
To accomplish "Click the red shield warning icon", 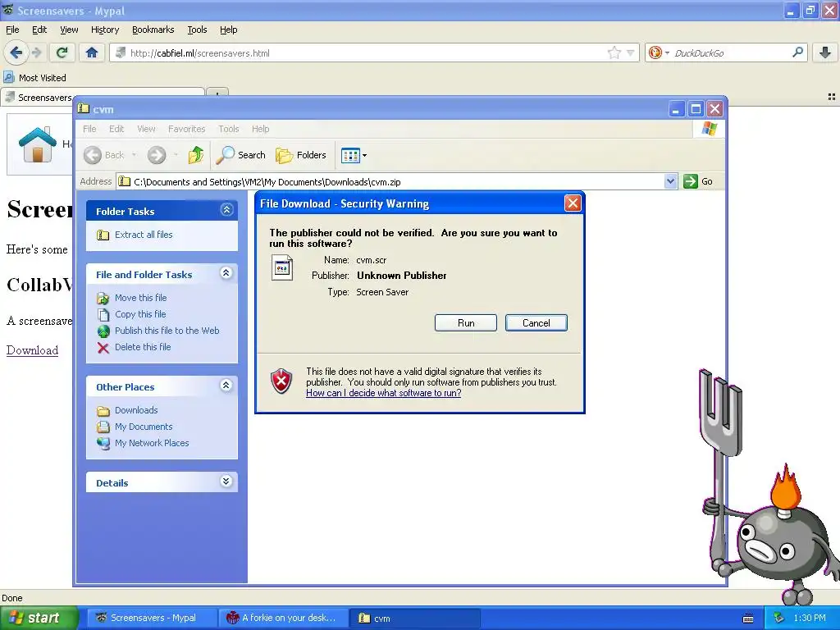I will [x=281, y=381].
